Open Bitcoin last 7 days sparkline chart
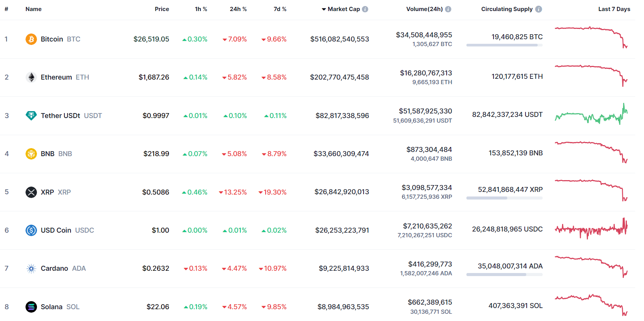This screenshot has height=321, width=644. pos(591,37)
